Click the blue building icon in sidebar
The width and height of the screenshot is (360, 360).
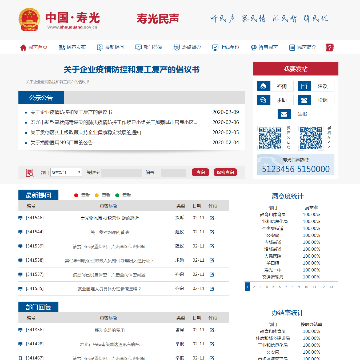tap(304, 86)
